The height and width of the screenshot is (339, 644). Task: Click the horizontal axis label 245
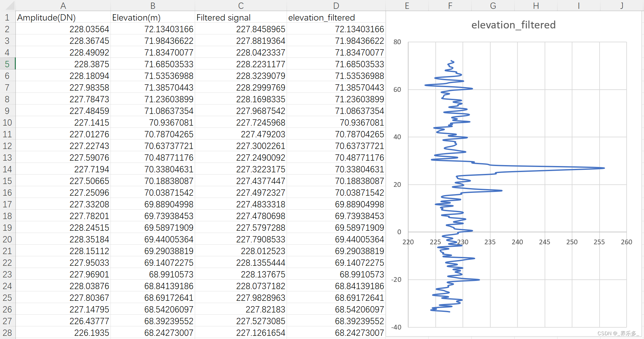pos(545,242)
